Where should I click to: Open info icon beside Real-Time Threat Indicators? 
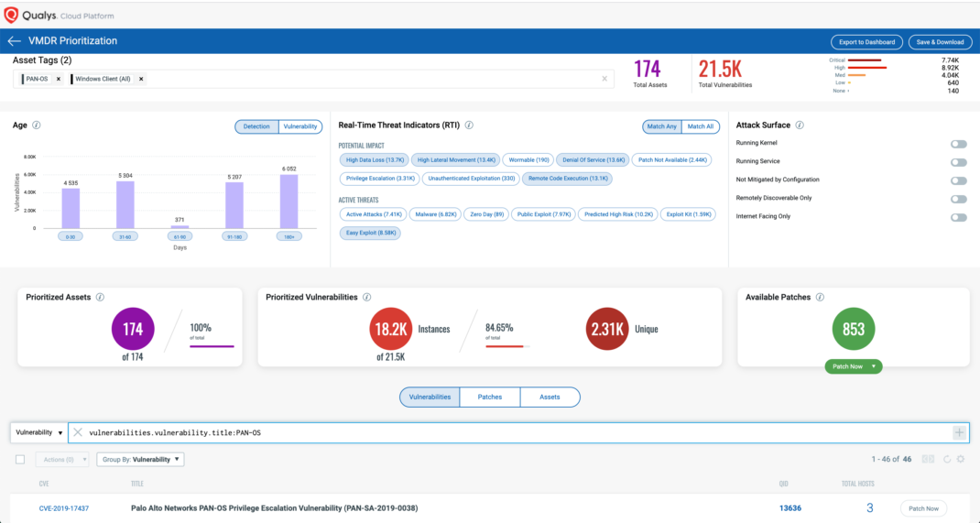469,125
